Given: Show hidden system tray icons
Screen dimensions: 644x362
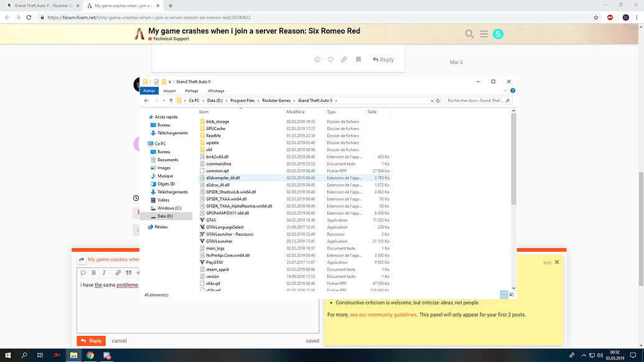Looking at the screenshot, I should pos(584,355).
